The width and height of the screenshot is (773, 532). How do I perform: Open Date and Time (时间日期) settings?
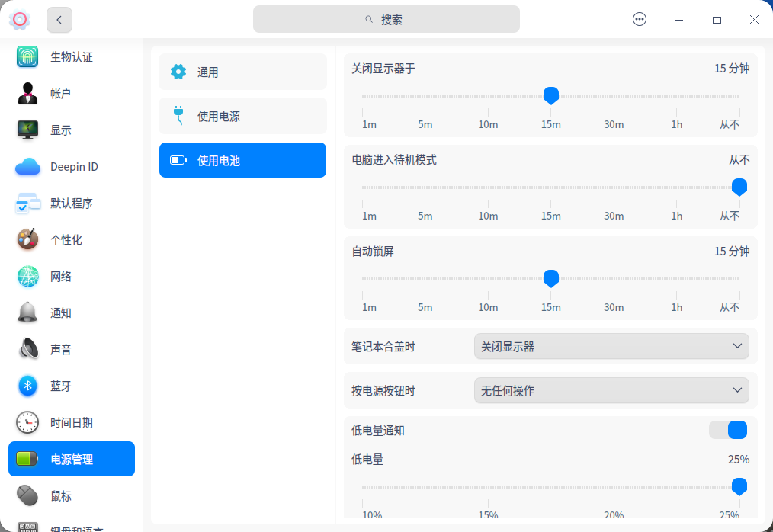click(72, 423)
